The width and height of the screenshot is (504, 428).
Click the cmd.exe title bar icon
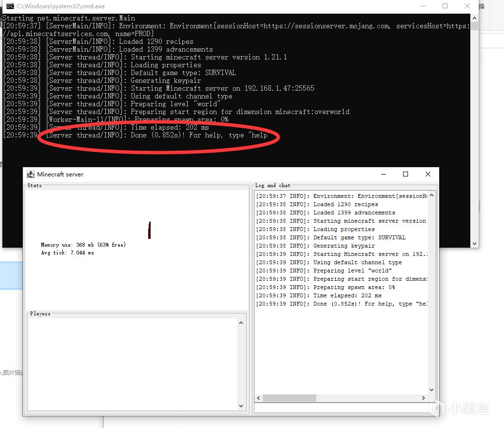(10, 6)
